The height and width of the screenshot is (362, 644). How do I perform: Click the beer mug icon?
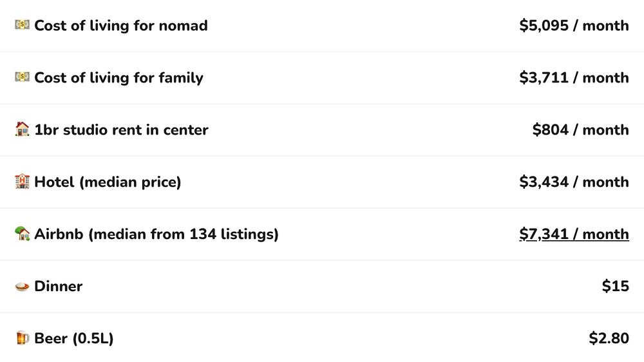(x=22, y=339)
